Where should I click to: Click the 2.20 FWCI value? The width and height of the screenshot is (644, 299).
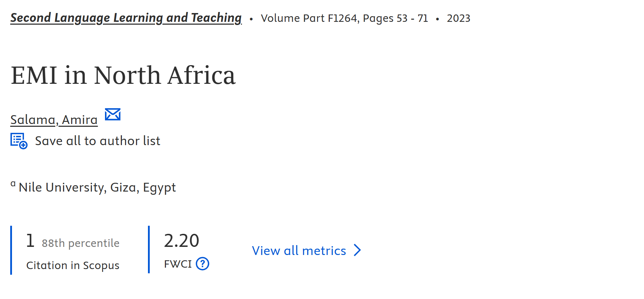[x=181, y=241]
